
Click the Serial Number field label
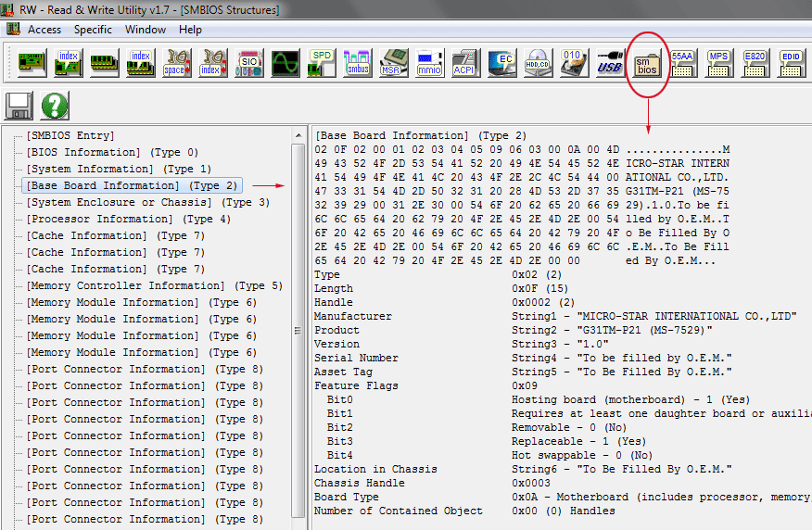pyautogui.click(x=356, y=359)
